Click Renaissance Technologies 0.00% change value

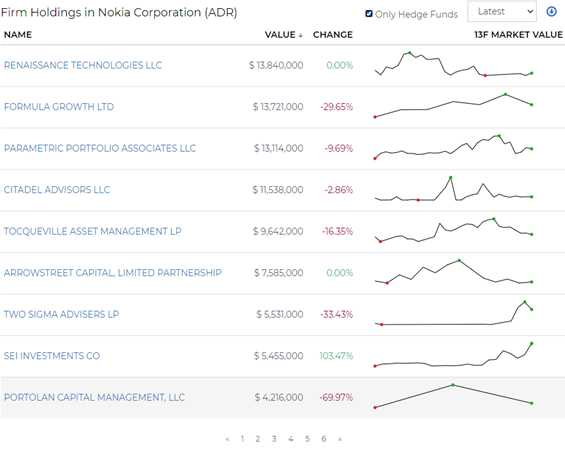pyautogui.click(x=340, y=65)
